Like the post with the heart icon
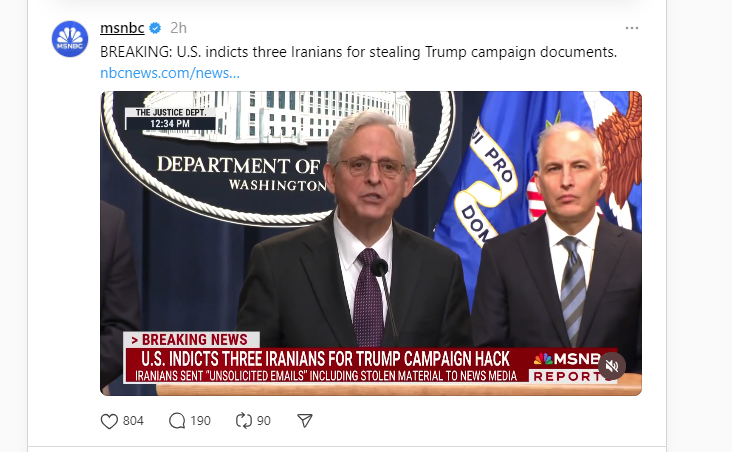The height and width of the screenshot is (452, 732). point(110,421)
